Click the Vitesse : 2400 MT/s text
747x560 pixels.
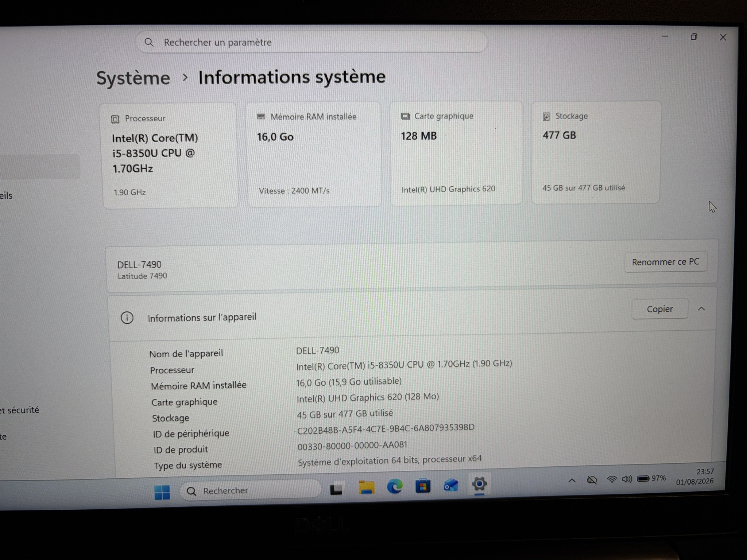(294, 191)
